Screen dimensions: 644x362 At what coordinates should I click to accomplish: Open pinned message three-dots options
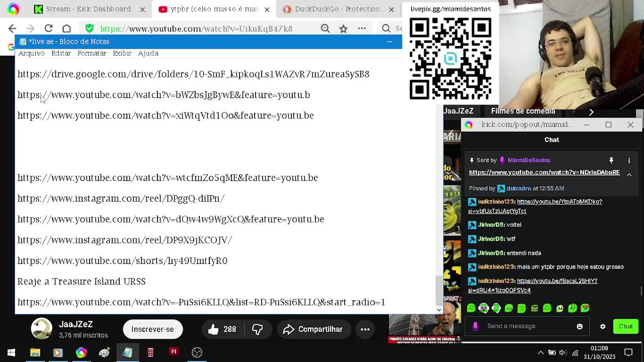[x=629, y=160]
